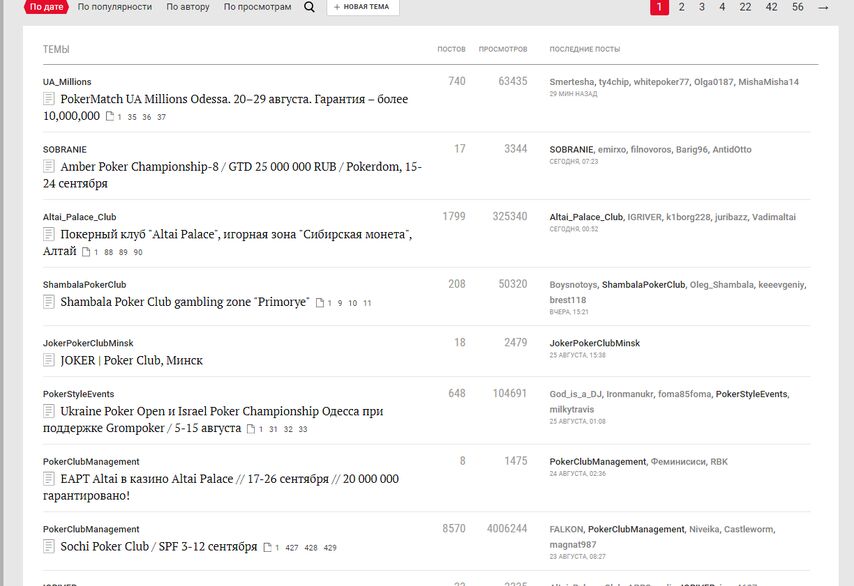
Task: Go to page 42 of topics
Action: coord(772,7)
